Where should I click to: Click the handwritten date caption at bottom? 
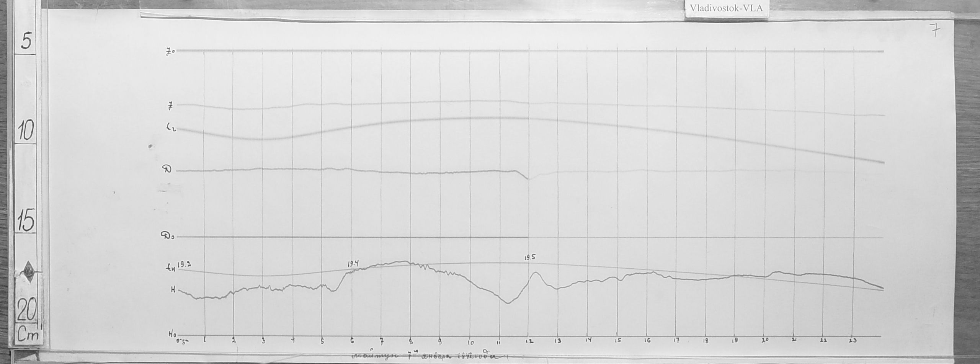point(425,356)
